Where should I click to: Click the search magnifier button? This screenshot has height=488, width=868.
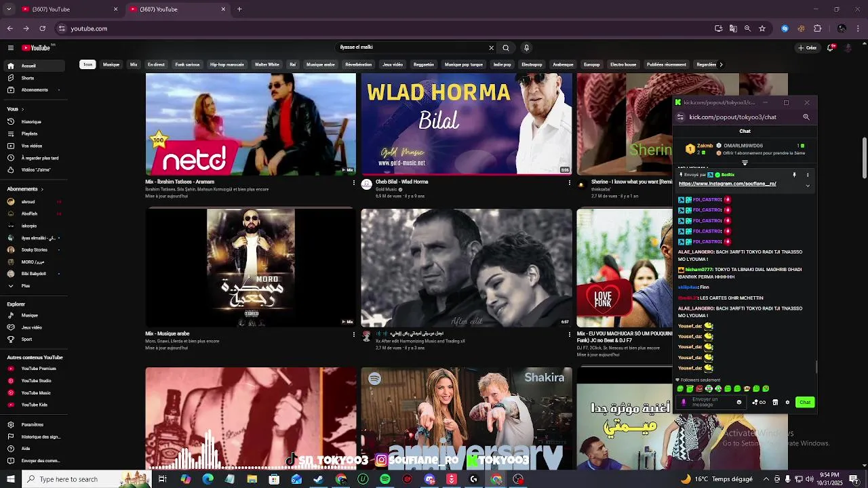click(x=506, y=47)
